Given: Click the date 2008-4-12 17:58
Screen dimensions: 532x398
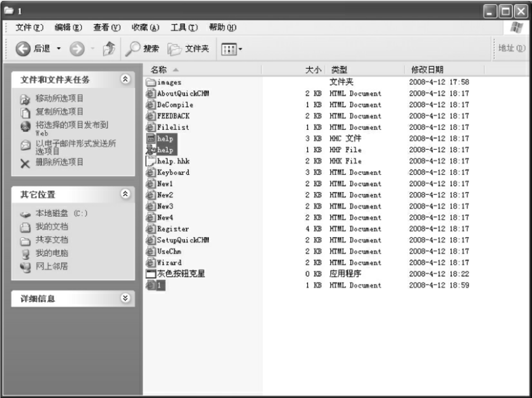Looking at the screenshot, I should [439, 82].
